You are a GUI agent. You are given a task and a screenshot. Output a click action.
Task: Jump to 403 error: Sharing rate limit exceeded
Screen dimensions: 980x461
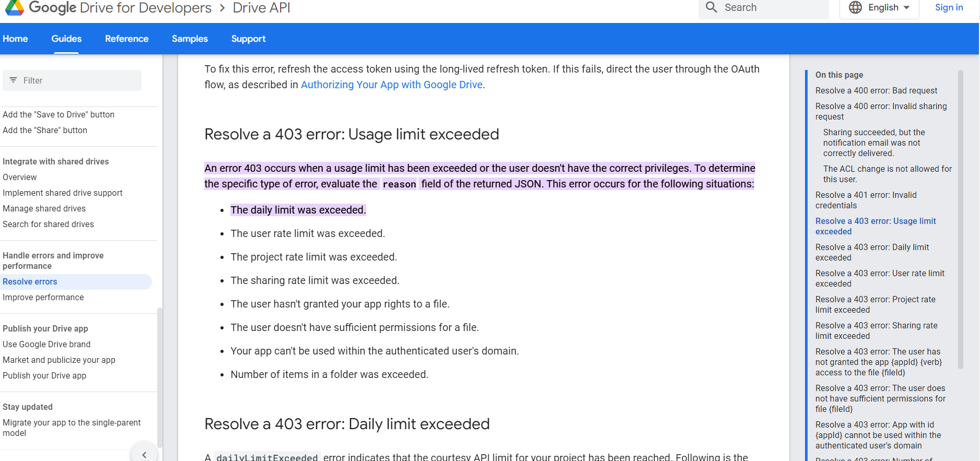click(877, 330)
